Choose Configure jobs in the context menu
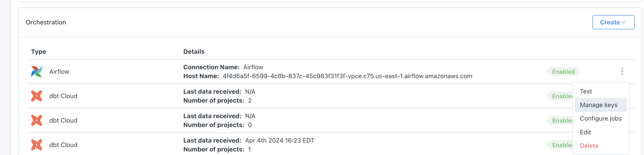644x155 pixels. click(x=601, y=118)
